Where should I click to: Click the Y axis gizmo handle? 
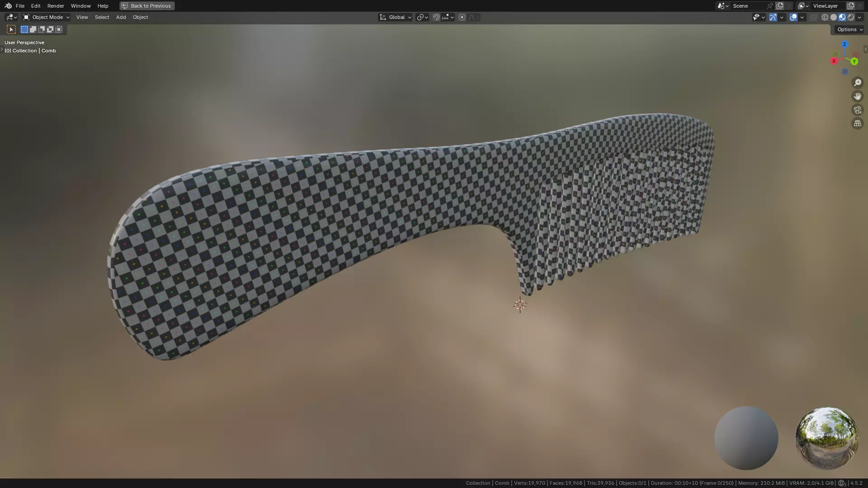(854, 61)
